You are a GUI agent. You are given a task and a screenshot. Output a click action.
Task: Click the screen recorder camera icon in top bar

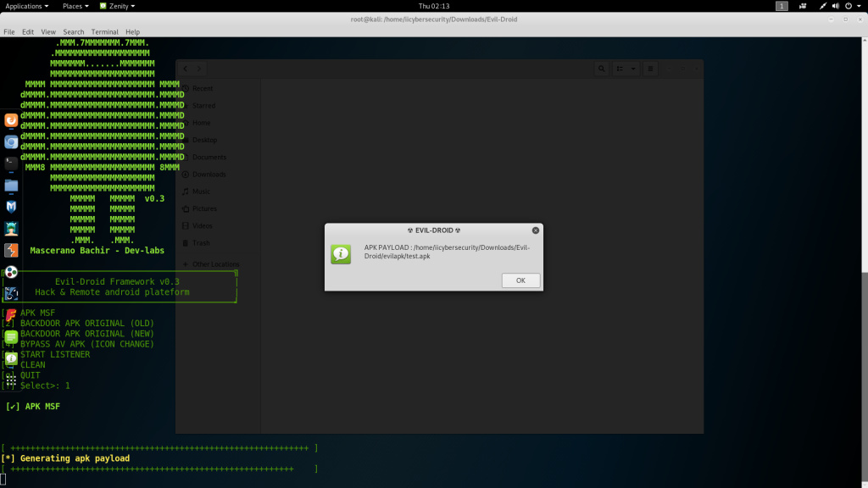[x=802, y=6]
